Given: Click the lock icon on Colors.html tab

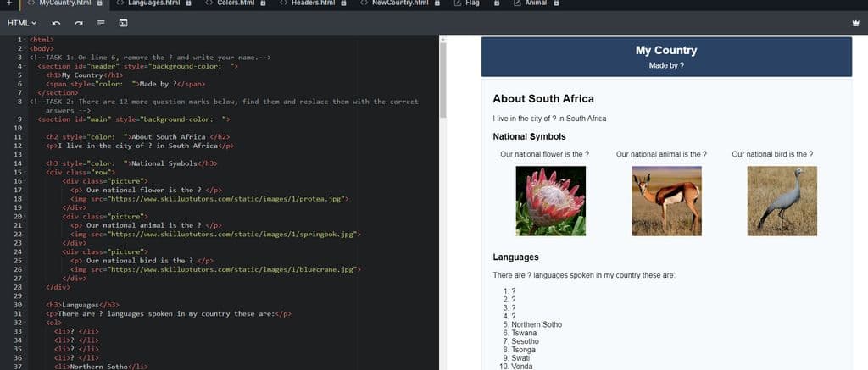Looking at the screenshot, I should coord(263,3).
